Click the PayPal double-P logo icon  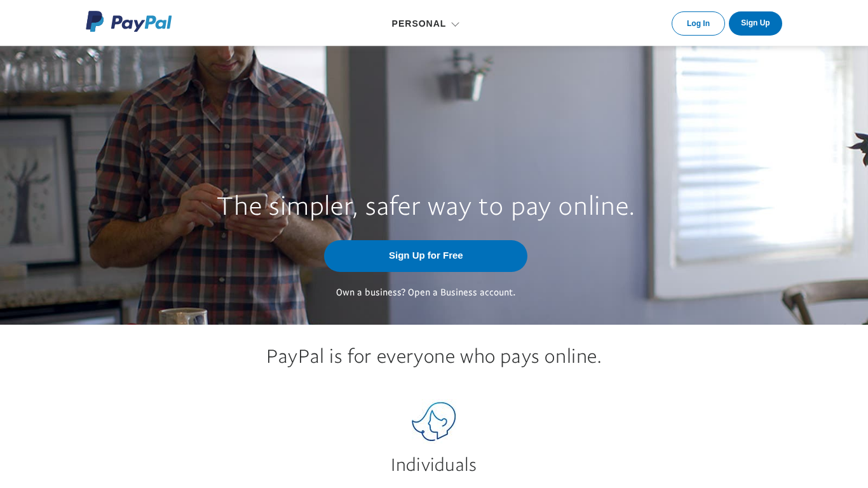(x=95, y=22)
